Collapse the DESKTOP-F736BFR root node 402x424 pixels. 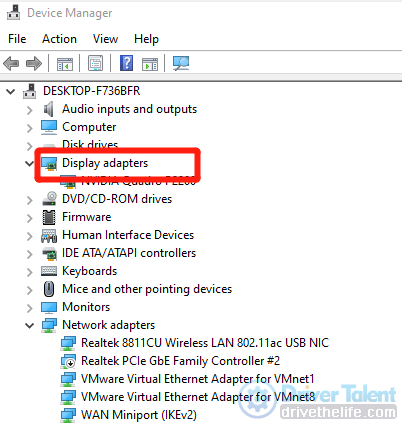[x=11, y=91]
